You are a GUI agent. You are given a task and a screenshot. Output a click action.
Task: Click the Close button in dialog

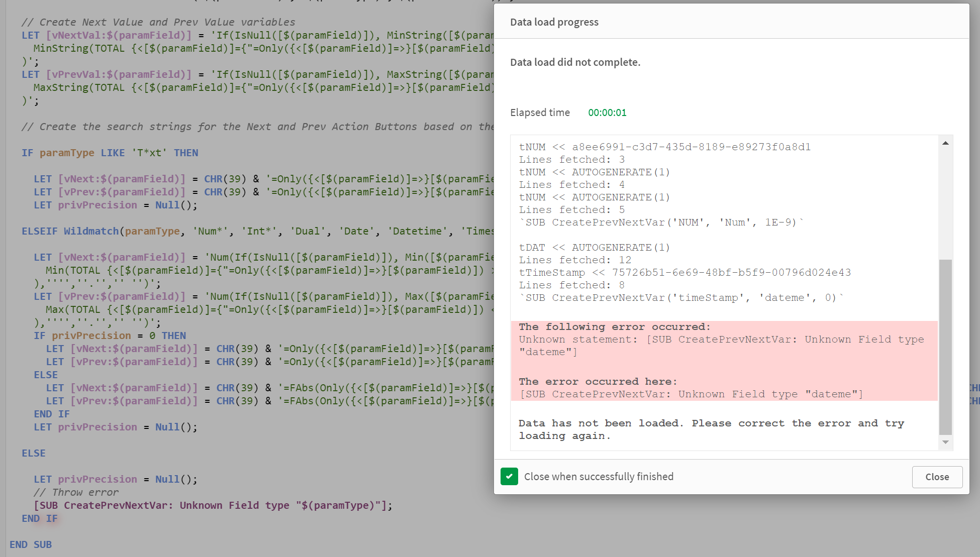(x=937, y=477)
